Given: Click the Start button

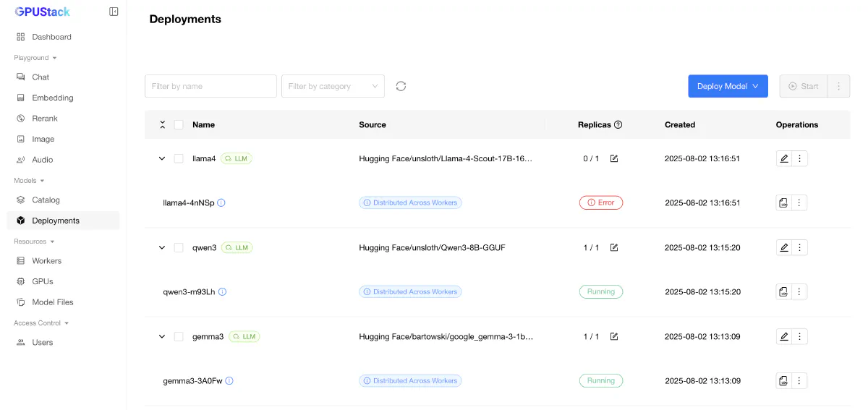Looking at the screenshot, I should [803, 86].
